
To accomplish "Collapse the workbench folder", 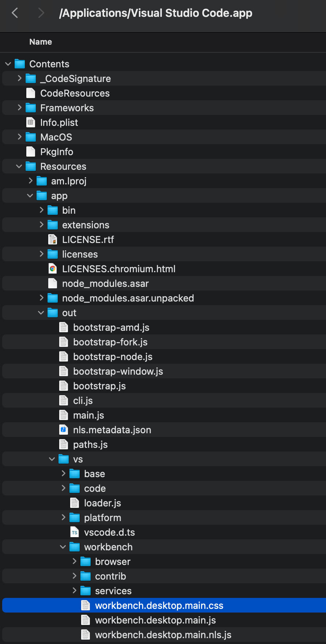I will pos(63,547).
